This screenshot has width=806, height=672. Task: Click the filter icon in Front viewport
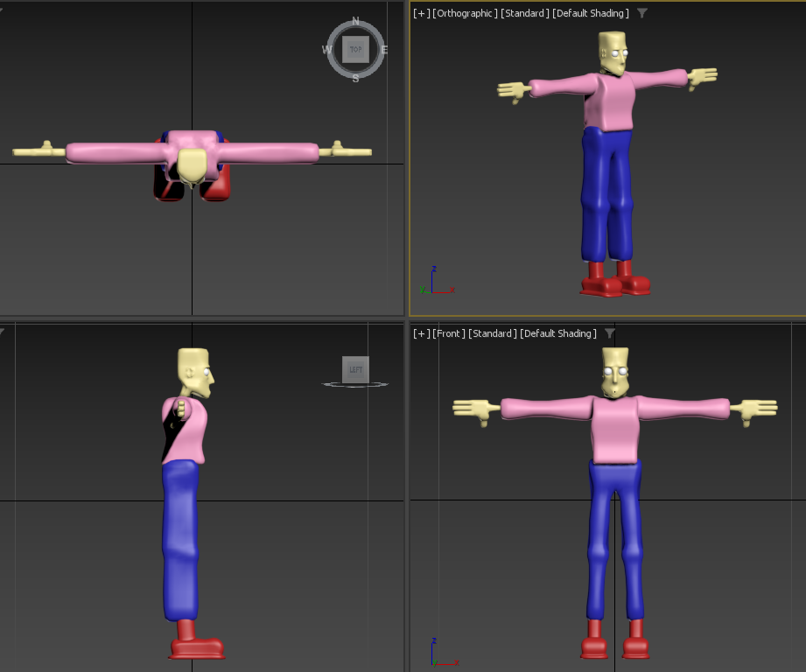(x=610, y=333)
